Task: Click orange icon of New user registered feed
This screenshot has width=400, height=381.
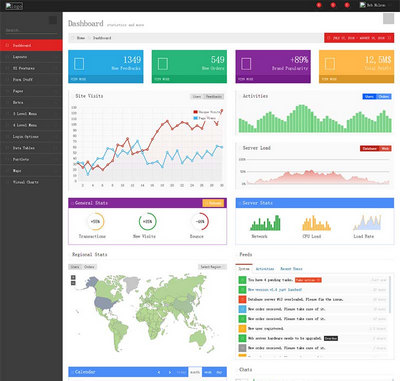Action: tap(242, 328)
